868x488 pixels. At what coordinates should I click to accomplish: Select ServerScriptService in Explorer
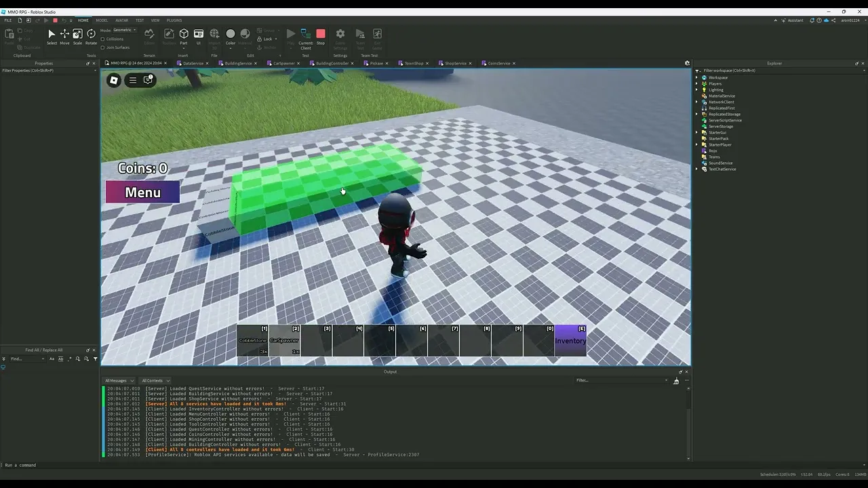click(x=725, y=120)
